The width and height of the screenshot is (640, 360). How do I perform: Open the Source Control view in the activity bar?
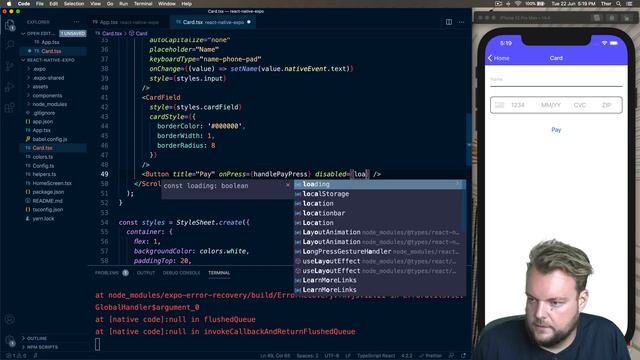[x=9, y=66]
